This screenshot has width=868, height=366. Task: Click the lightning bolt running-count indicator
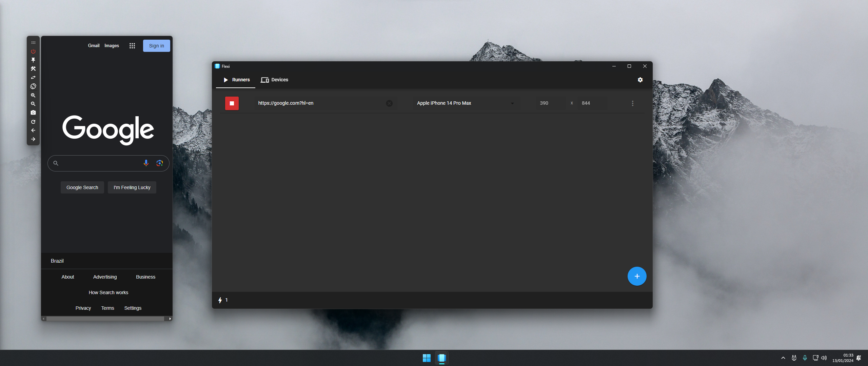[x=223, y=300]
